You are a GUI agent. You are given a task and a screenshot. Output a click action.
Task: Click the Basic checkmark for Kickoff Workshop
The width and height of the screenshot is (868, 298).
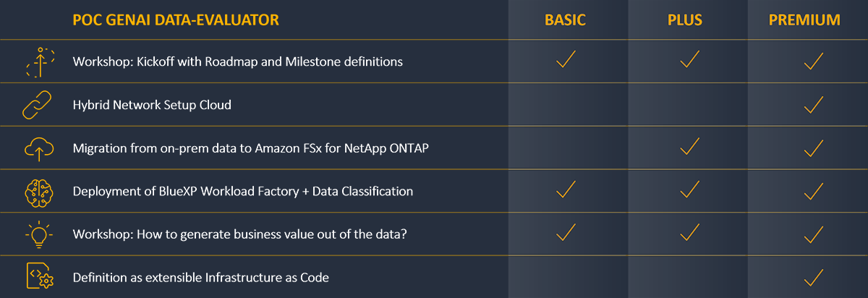[x=566, y=59]
